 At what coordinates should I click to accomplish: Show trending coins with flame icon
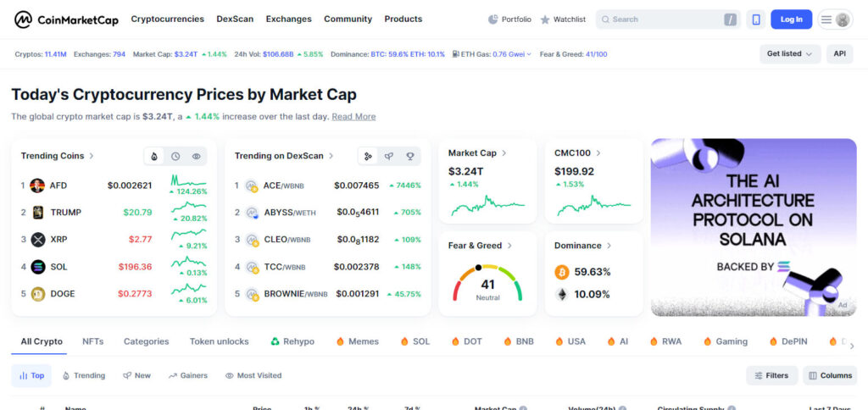point(154,157)
